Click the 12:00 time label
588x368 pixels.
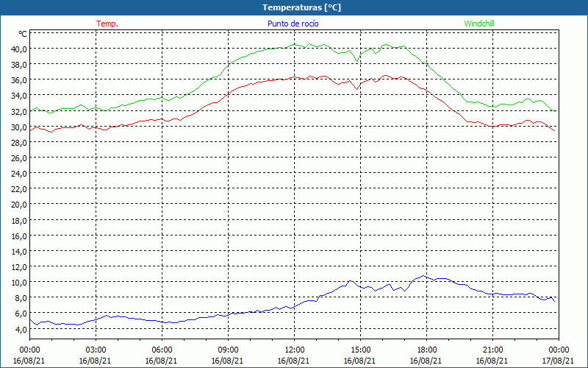[294, 350]
